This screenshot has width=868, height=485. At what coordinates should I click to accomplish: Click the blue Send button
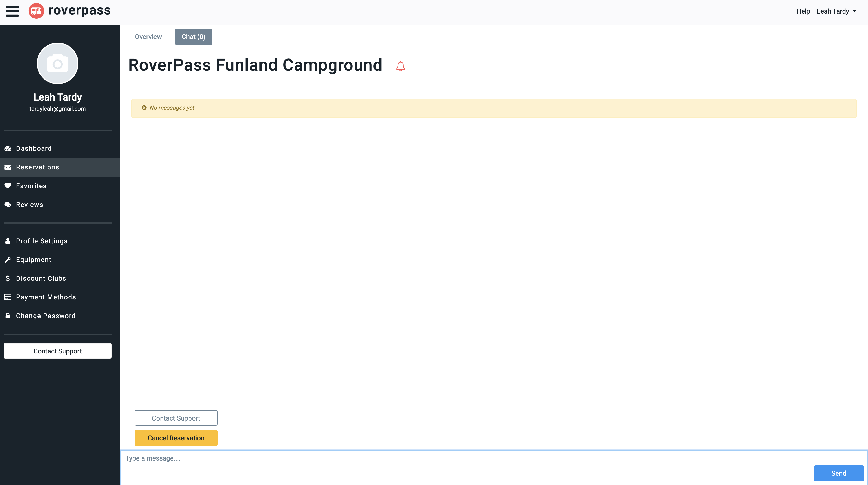pyautogui.click(x=839, y=473)
